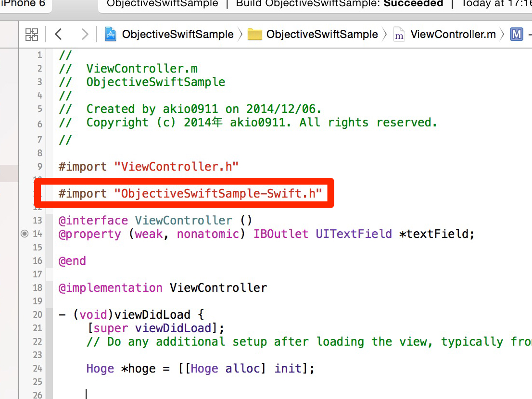Click line number 24 in gutter

38,369
